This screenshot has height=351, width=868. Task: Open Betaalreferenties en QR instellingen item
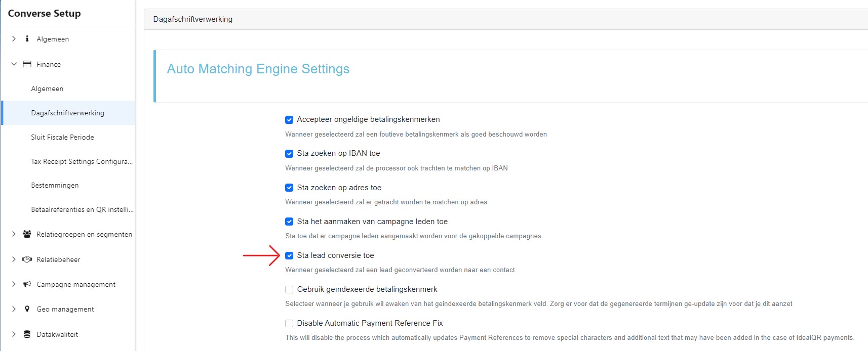[82, 209]
